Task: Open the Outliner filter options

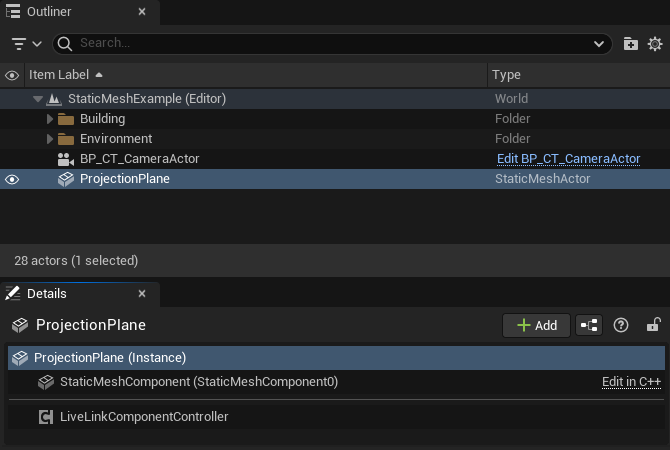Action: 26,44
